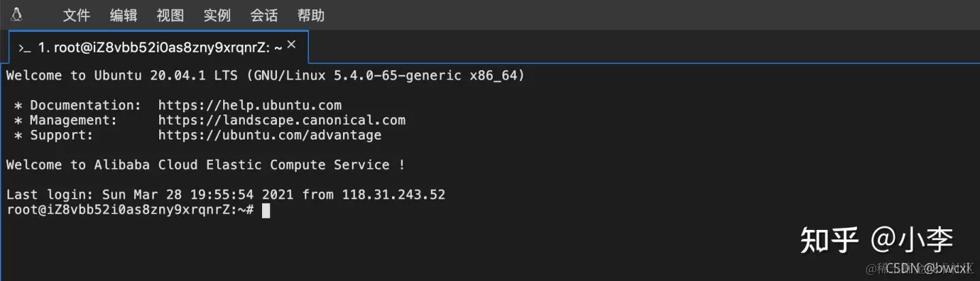Click the penguin app icon
The height and width of the screenshot is (281, 980).
click(x=16, y=14)
